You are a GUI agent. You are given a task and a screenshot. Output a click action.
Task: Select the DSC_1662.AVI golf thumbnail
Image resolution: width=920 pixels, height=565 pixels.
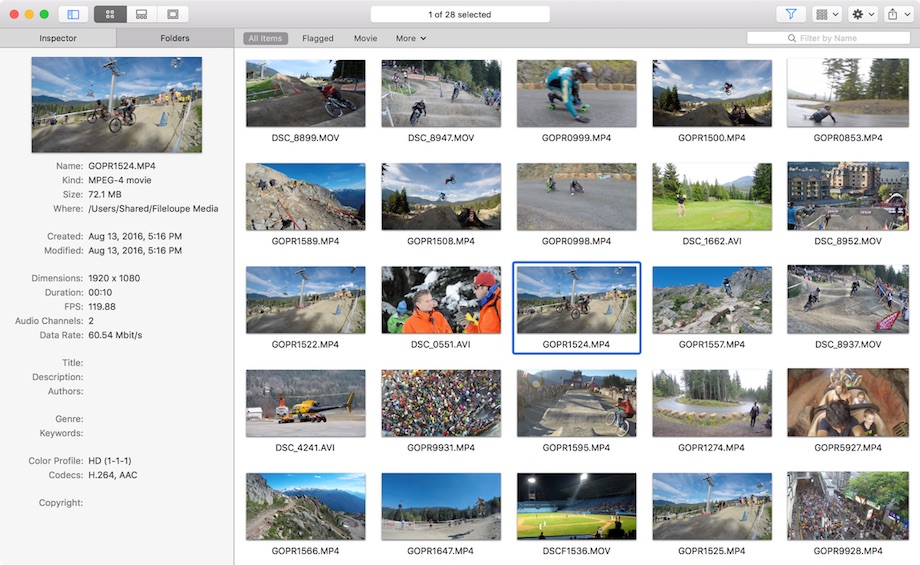(712, 197)
